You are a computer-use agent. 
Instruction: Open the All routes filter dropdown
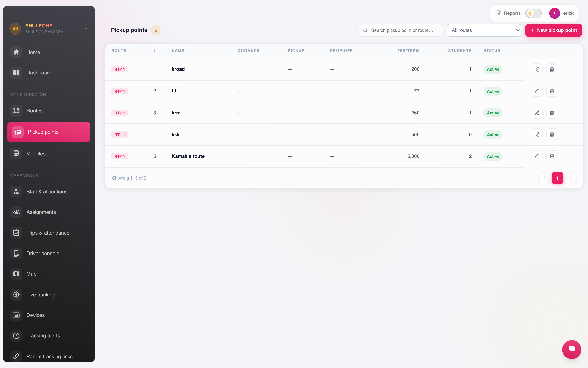[x=484, y=30]
